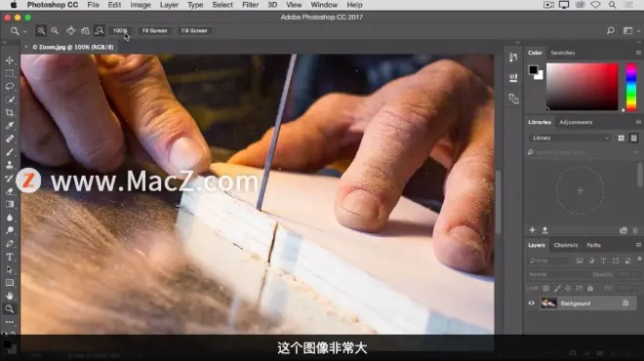The height and width of the screenshot is (361, 644).
Task: Switch options bar to Zoom In mode
Action: [41, 31]
